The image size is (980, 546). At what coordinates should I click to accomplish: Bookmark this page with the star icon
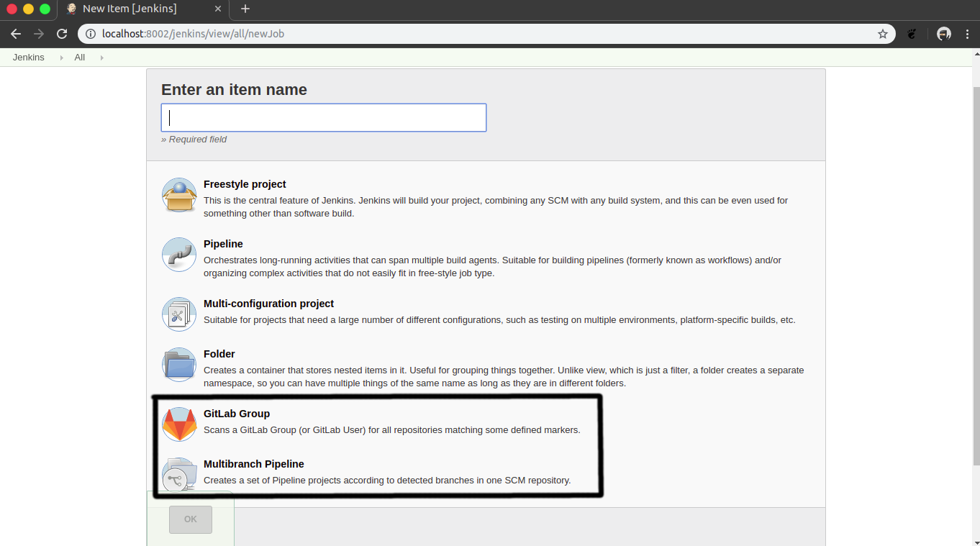coord(882,34)
